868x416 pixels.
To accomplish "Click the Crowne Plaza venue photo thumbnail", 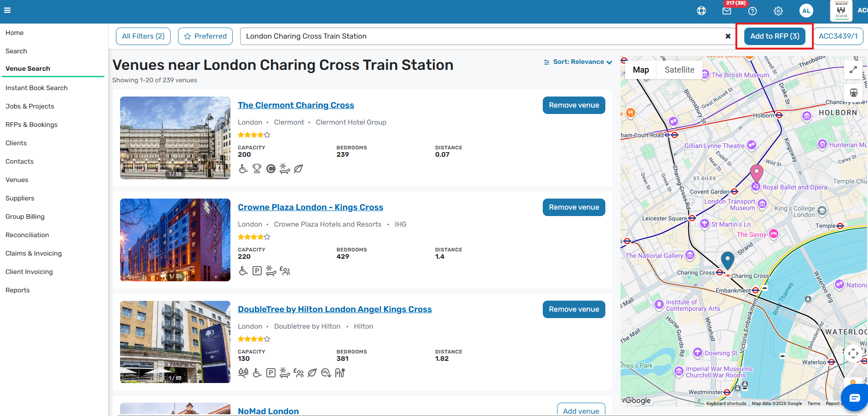I will [175, 240].
